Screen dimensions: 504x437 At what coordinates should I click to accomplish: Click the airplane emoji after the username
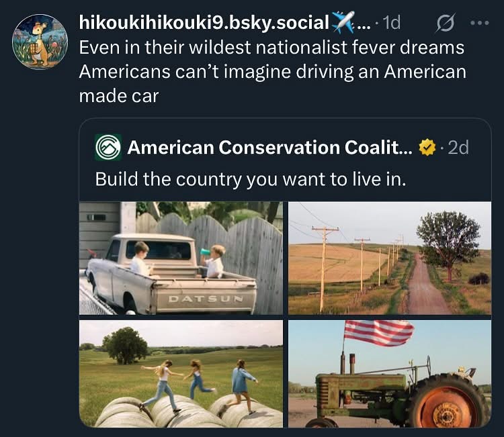pos(343,22)
